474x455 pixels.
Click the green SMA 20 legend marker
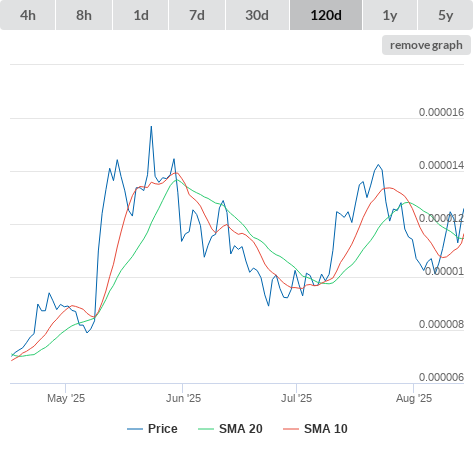[x=206, y=429]
